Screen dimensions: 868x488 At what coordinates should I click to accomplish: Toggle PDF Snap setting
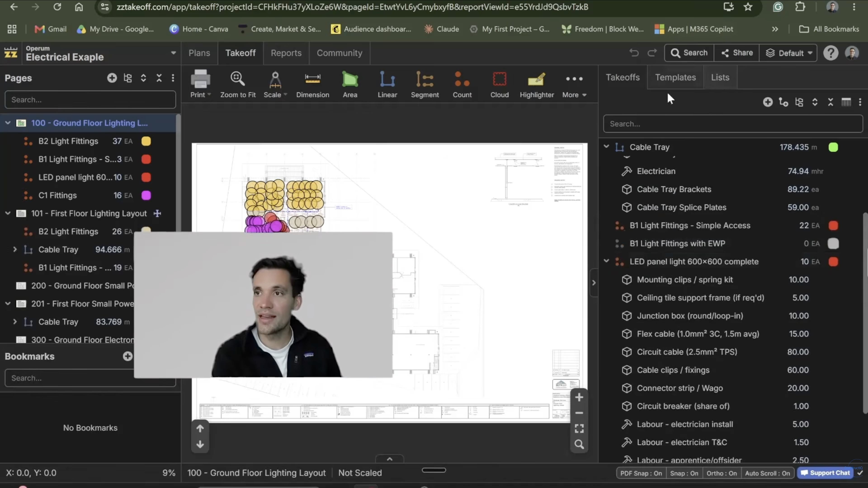pyautogui.click(x=641, y=473)
